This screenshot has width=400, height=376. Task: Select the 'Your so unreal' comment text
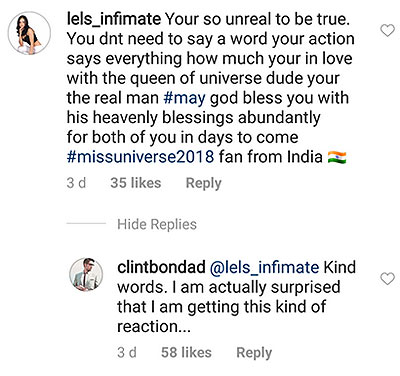point(210,88)
